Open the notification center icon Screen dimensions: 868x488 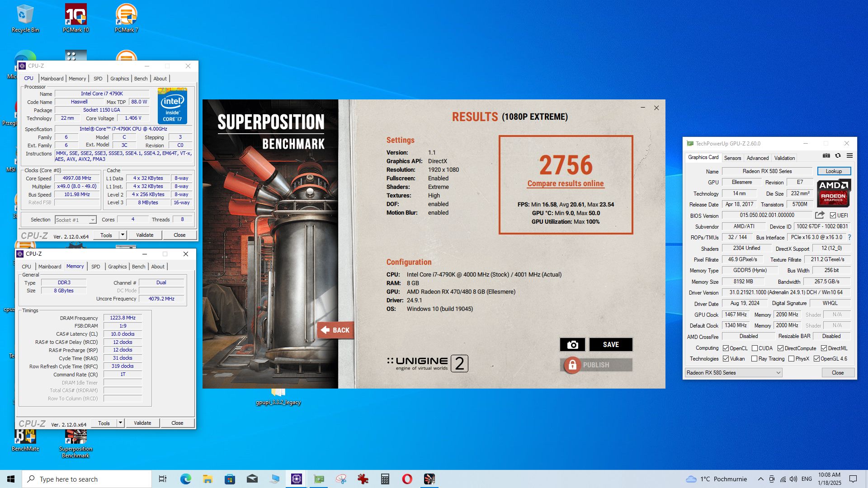point(853,479)
